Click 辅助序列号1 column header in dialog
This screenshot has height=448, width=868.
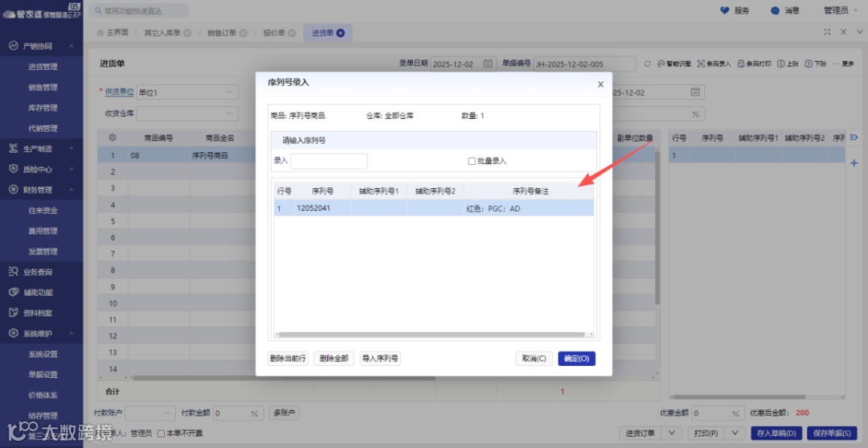(379, 191)
